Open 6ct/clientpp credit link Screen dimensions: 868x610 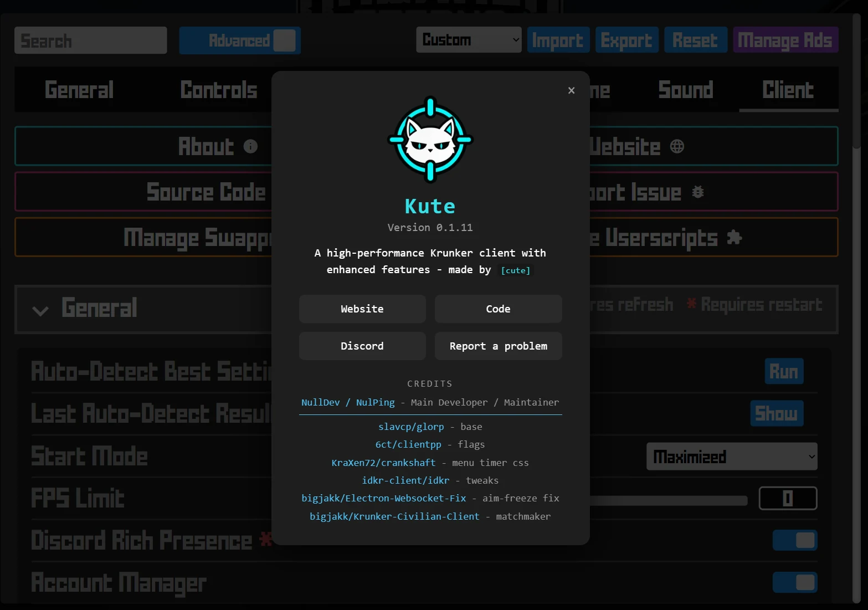408,444
